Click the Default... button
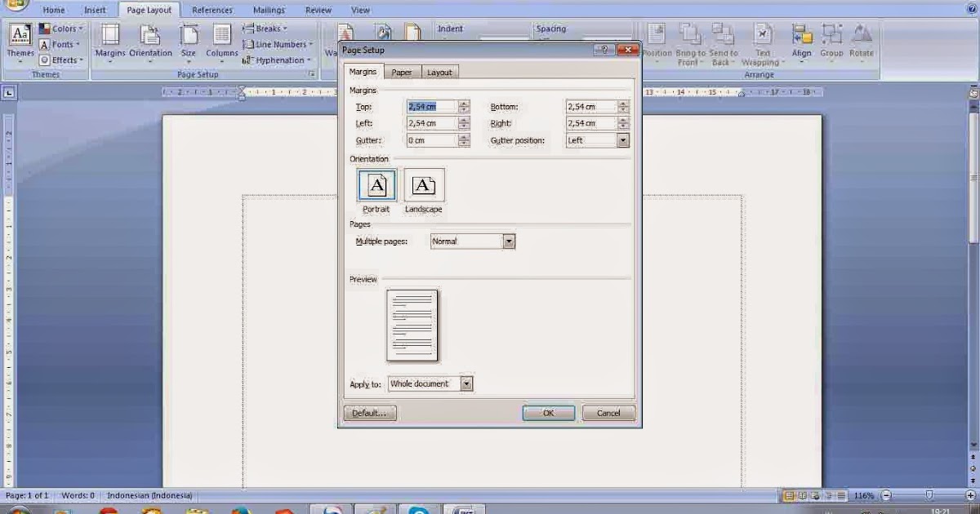980x514 pixels. 370,413
